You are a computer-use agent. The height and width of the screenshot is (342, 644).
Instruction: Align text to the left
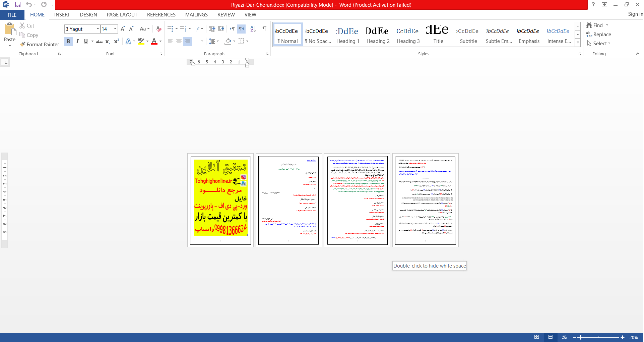tap(170, 41)
